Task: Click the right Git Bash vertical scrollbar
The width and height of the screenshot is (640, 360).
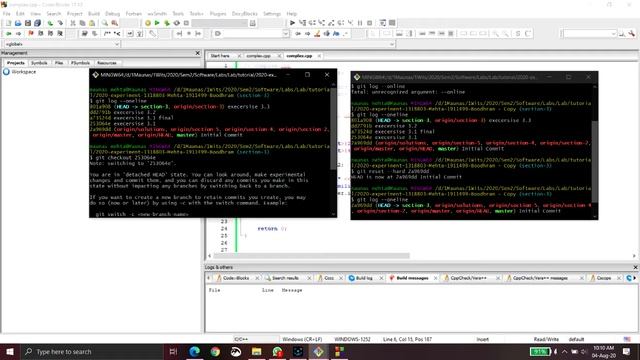Action: [x=595, y=161]
